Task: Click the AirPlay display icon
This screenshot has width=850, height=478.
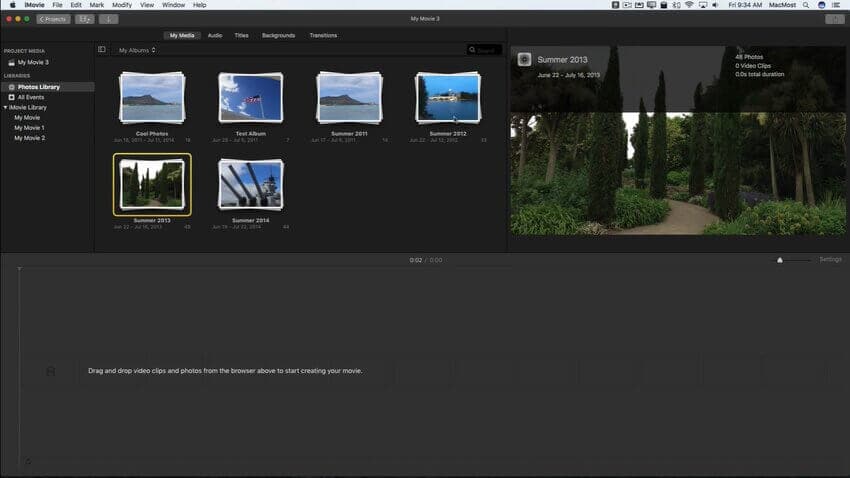Action: pyautogui.click(x=703, y=5)
